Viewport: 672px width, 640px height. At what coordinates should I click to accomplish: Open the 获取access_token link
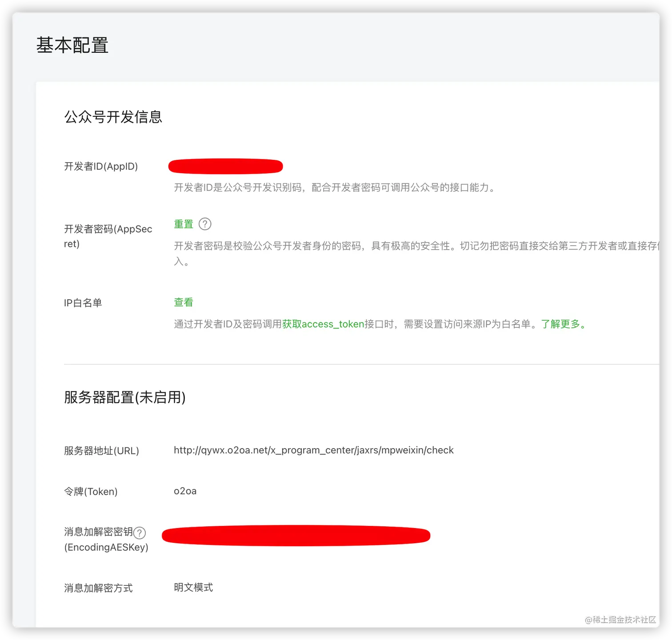tap(323, 324)
